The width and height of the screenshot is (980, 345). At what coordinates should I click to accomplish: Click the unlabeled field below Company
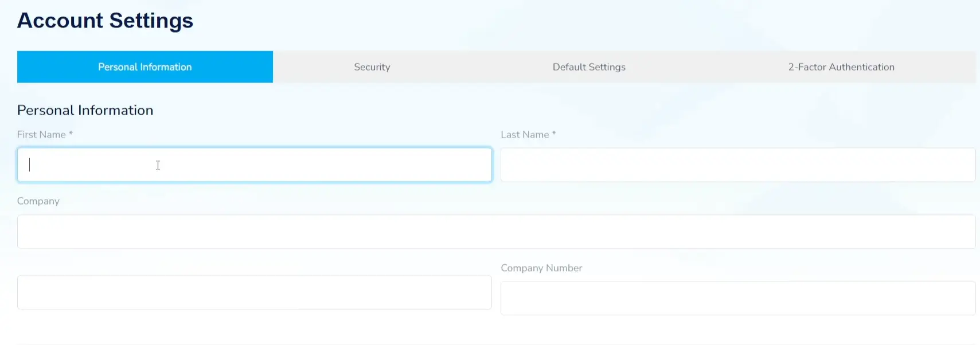pyautogui.click(x=255, y=292)
